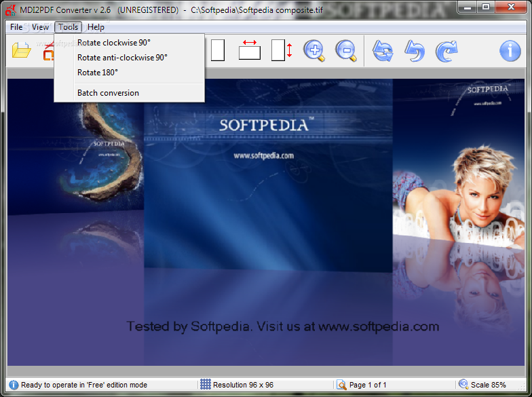The width and height of the screenshot is (532, 397).
Task: Rotate 180° using the two-arrow circular icon
Action: pos(383,51)
